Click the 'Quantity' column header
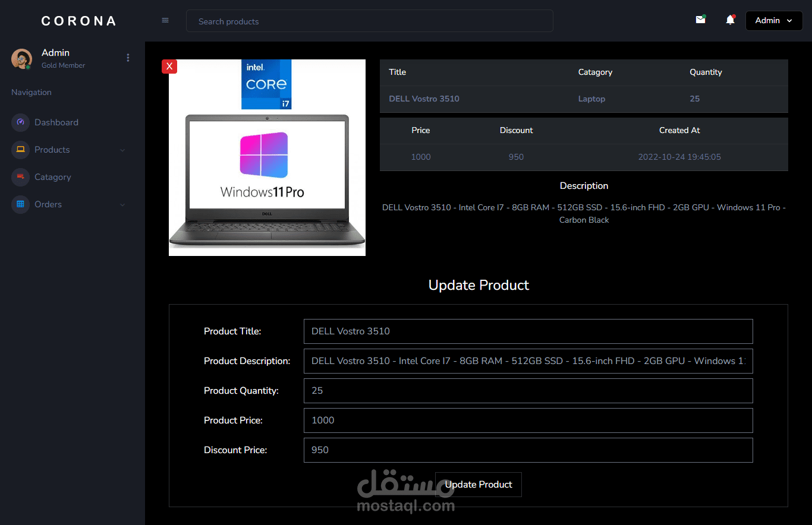The height and width of the screenshot is (525, 812). pyautogui.click(x=706, y=72)
